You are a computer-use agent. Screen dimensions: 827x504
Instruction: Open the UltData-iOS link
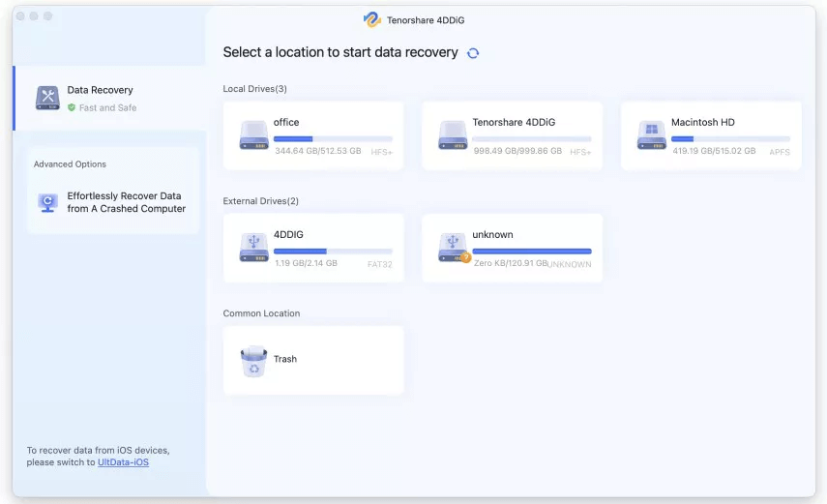pyautogui.click(x=123, y=462)
